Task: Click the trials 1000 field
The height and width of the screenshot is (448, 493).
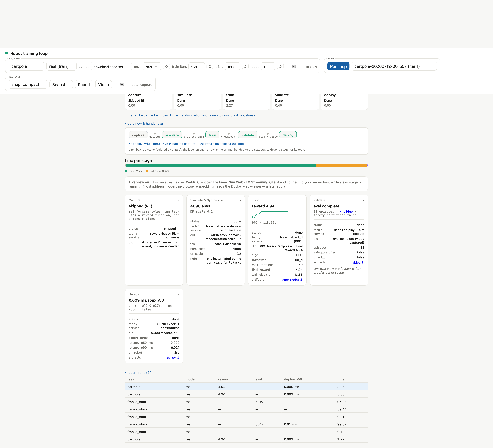Action: click(x=232, y=66)
